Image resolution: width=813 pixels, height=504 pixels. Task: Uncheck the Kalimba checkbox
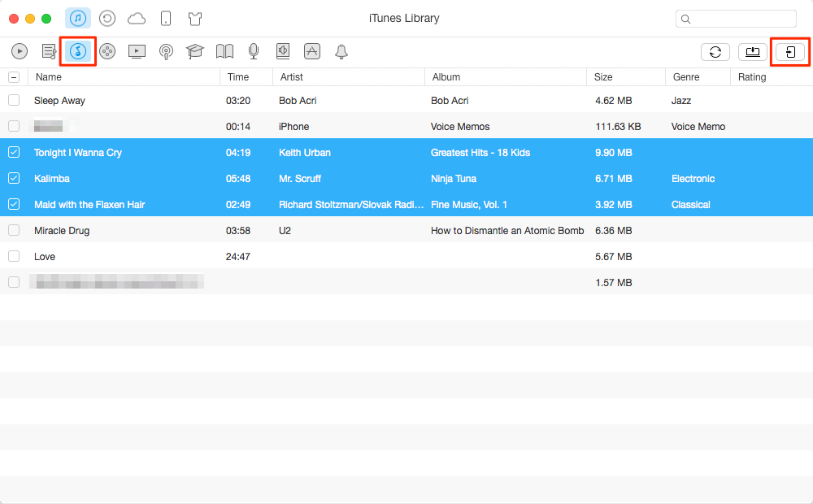tap(14, 178)
